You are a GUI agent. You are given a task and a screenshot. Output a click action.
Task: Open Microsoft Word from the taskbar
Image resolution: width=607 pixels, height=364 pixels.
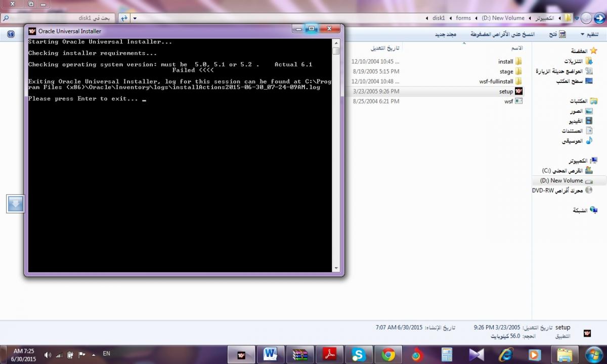271,355
